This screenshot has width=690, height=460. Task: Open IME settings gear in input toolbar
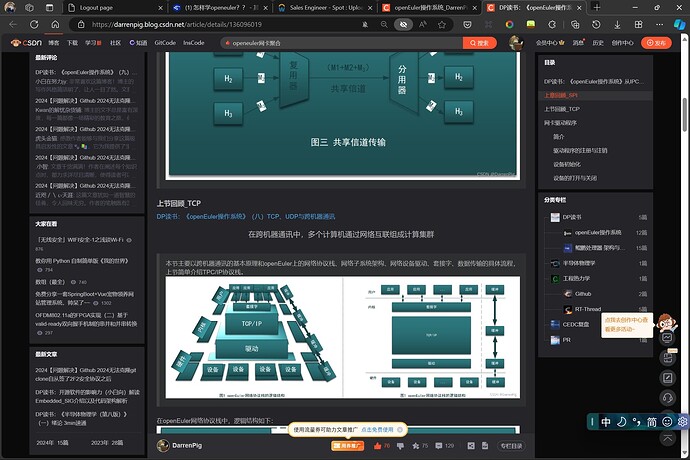[682, 422]
